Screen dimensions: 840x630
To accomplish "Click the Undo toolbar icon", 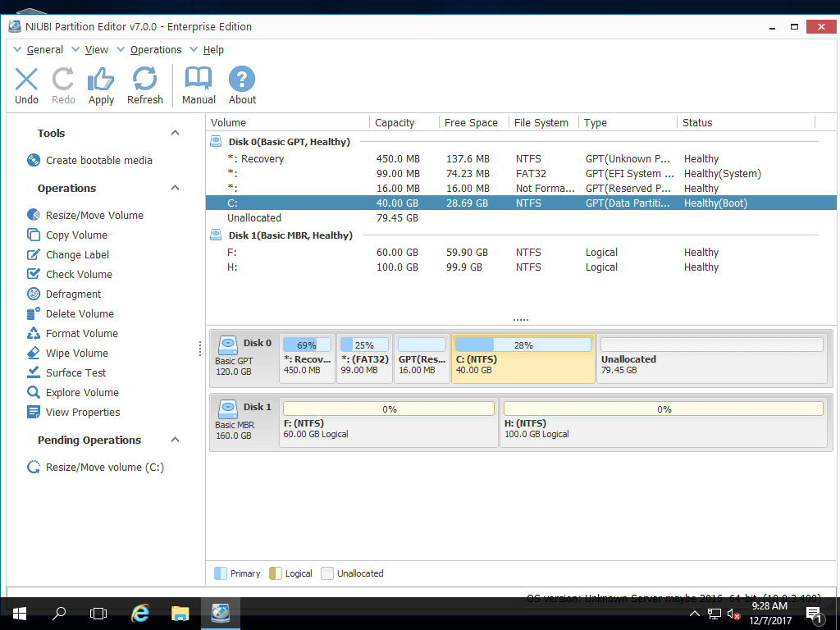I will [x=26, y=80].
